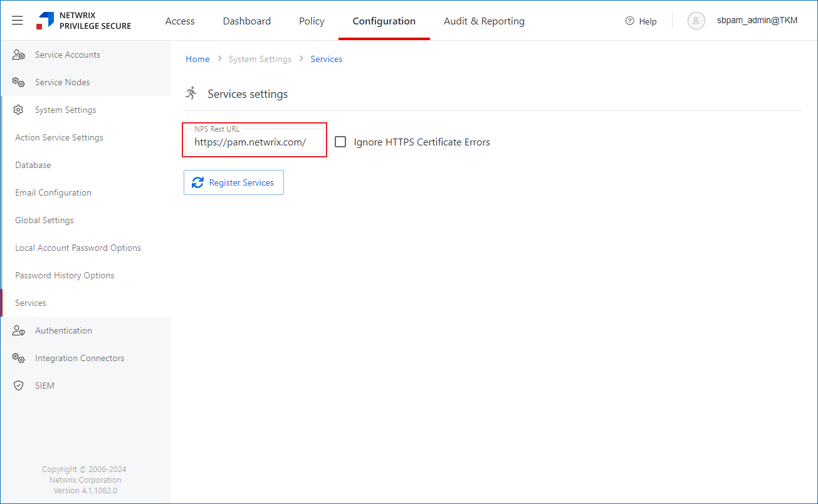The image size is (818, 504).
Task: Click the Help question mark icon
Action: (629, 21)
